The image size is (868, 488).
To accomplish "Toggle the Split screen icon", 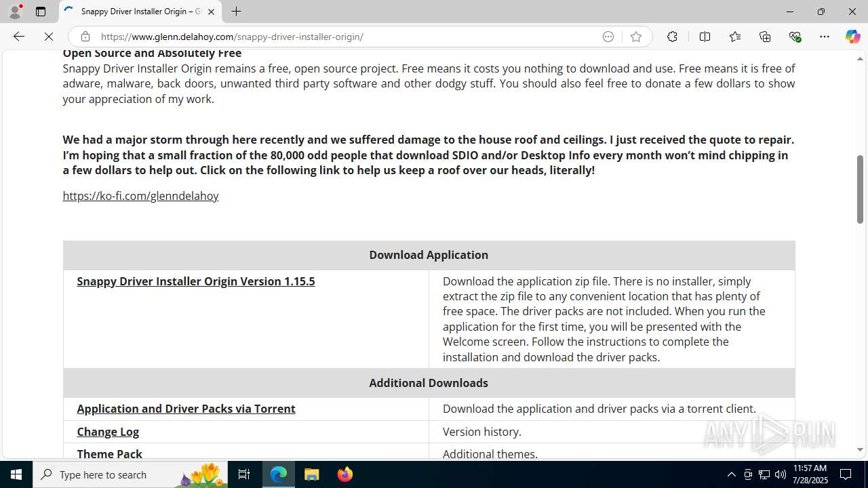I will 705,37.
